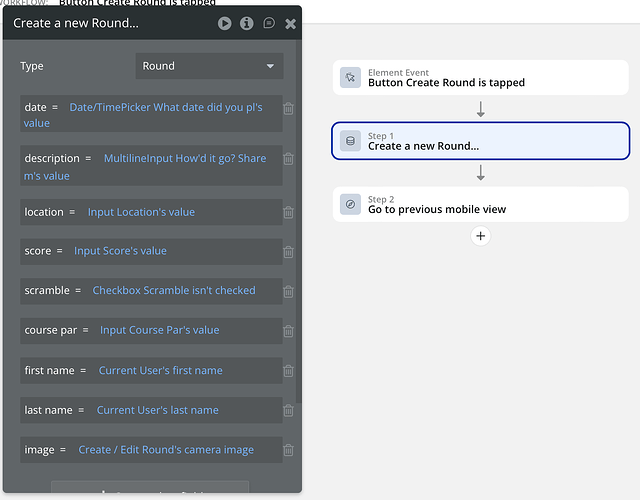Remove the last name field via its trash icon
The image size is (640, 500).
point(288,410)
